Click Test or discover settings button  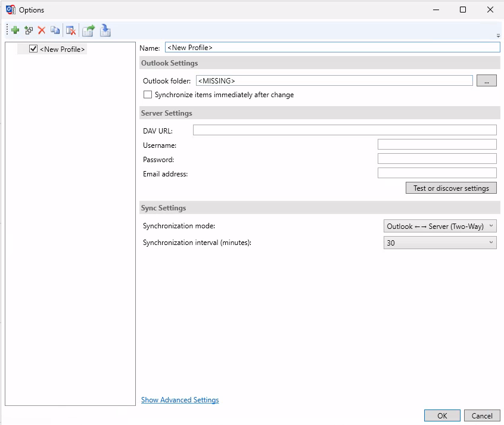451,188
